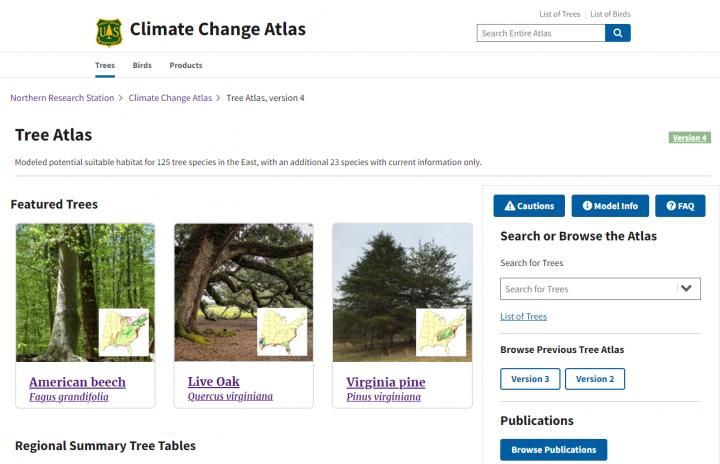
Task: Open the Products tab
Action: pyautogui.click(x=186, y=65)
